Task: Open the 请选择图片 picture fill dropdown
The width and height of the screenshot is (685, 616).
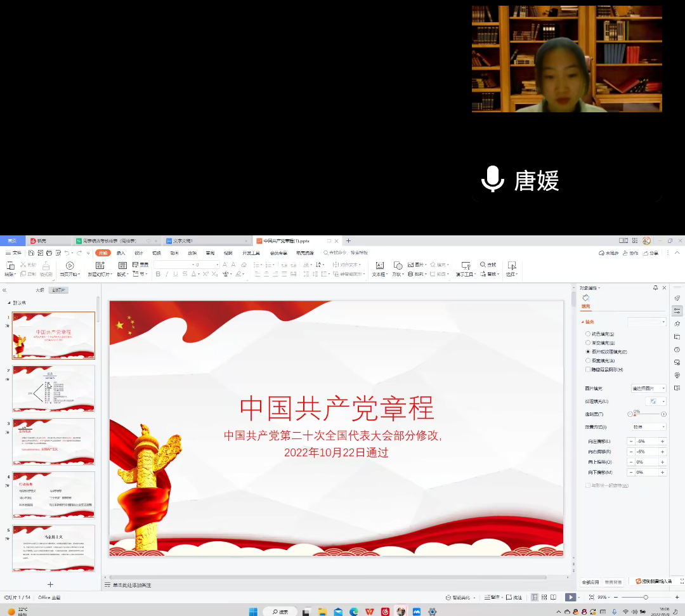Action: 647,388
